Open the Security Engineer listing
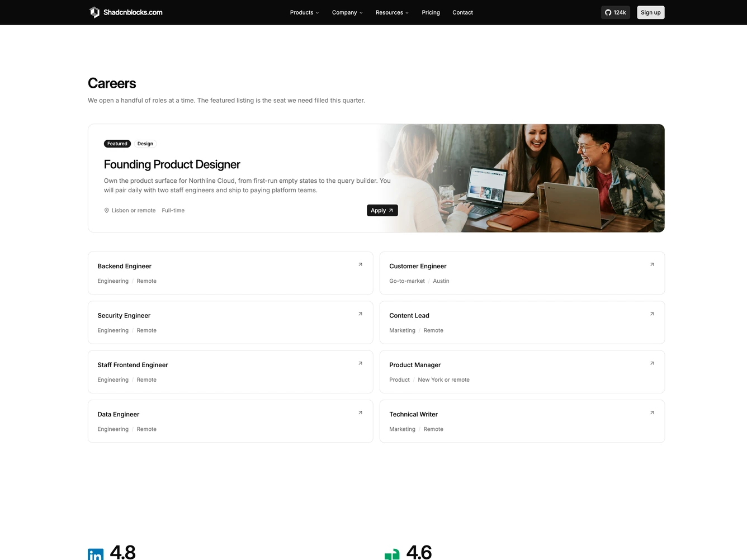The image size is (747, 560). (230, 322)
